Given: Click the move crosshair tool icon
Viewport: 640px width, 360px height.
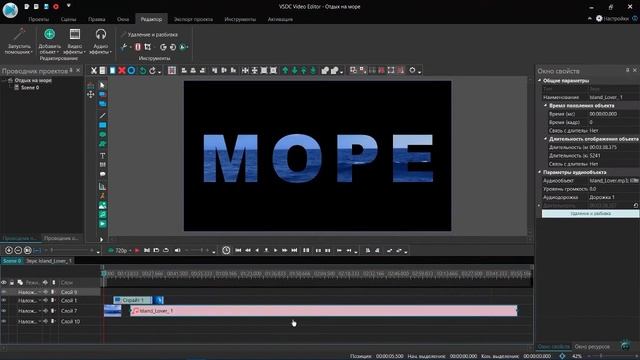Looking at the screenshot, I should [91, 95].
